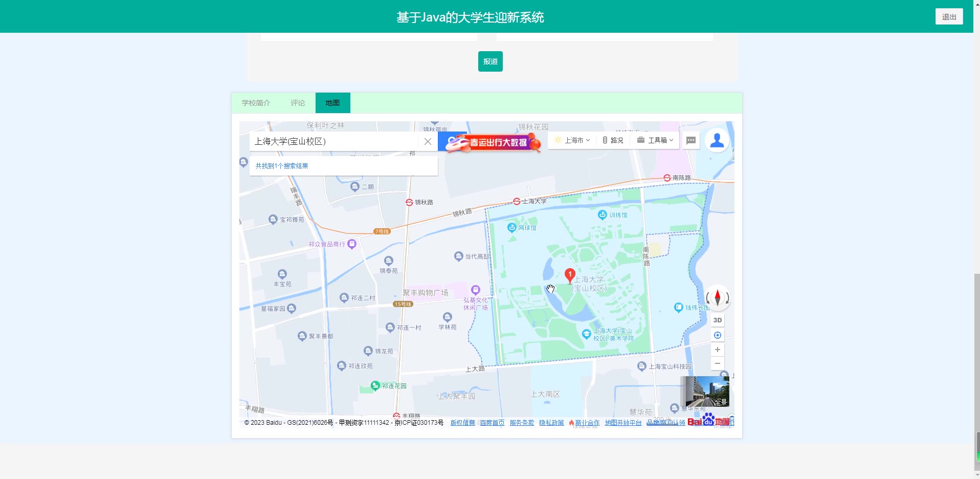980x479 pixels.
Task: Clear the map search with the X icon
Action: click(428, 141)
